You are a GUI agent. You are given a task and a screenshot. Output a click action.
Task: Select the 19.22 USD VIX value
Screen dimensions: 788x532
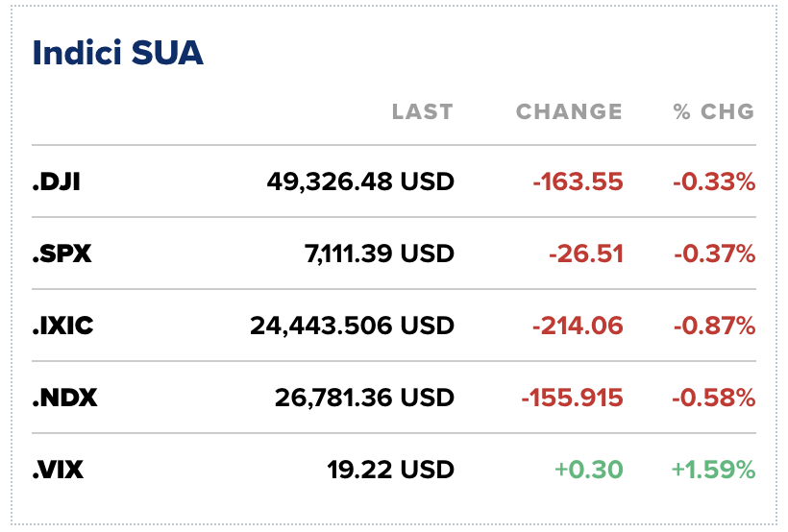[x=390, y=470]
